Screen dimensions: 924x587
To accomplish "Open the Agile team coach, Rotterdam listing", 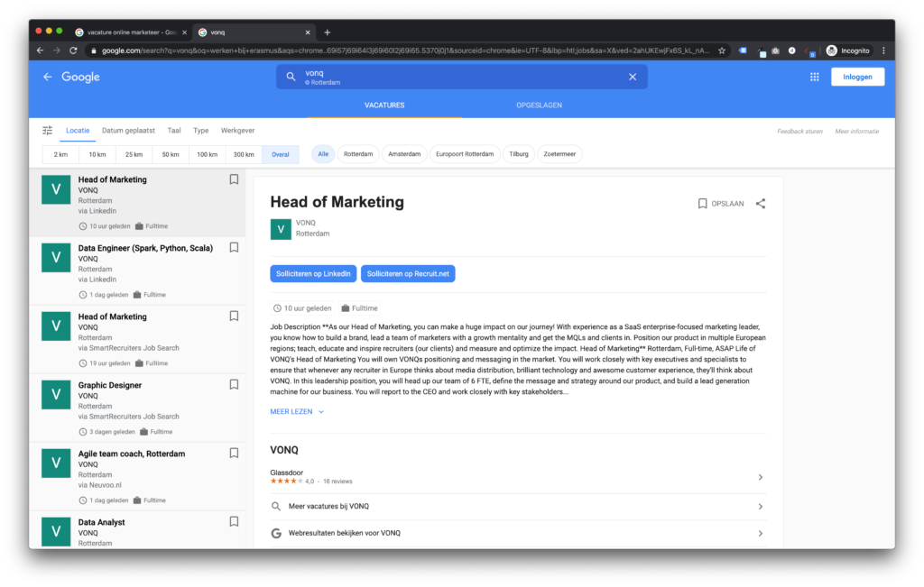I will [137, 476].
